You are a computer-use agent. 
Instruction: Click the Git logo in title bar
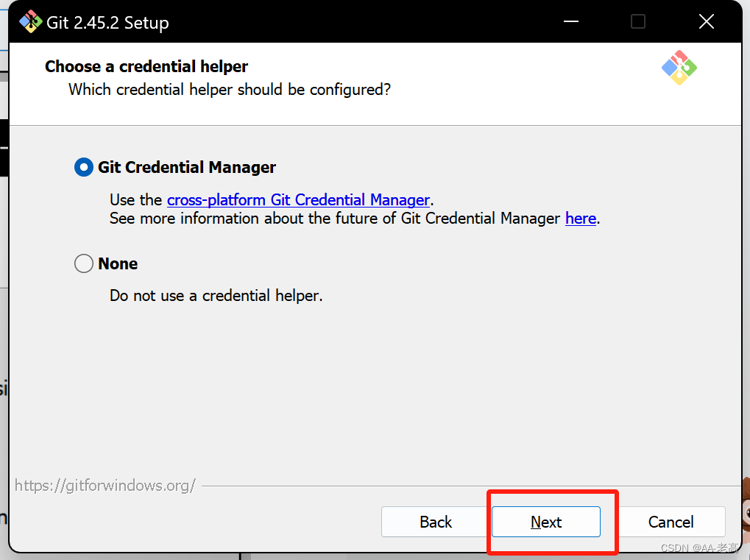31,22
